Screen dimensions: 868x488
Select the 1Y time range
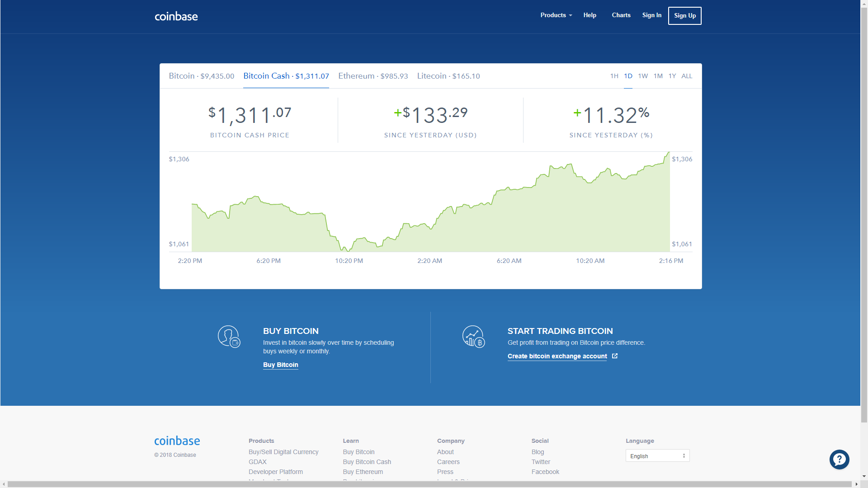672,76
